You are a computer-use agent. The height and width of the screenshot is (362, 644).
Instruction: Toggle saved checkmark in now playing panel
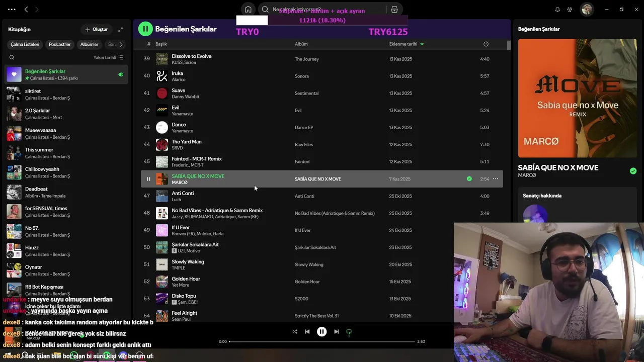pos(633,171)
